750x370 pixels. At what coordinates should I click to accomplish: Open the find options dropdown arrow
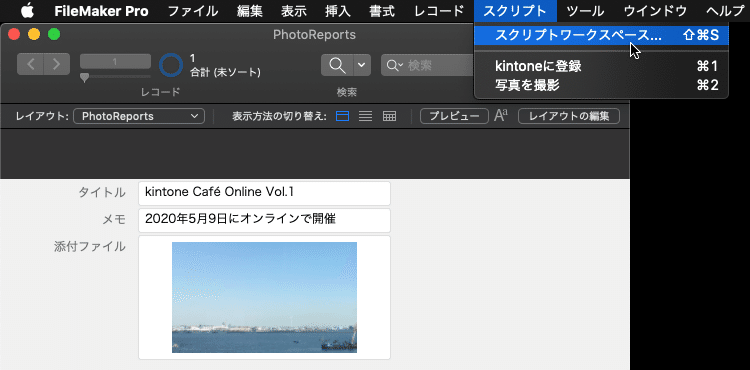point(362,65)
